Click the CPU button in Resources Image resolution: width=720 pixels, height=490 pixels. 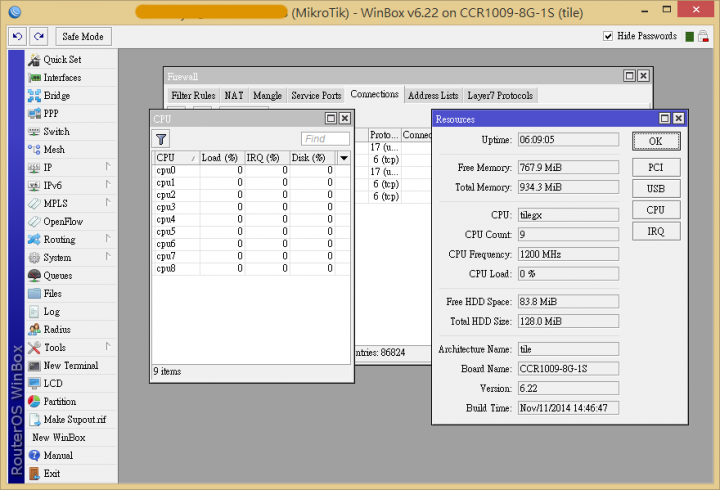coord(656,210)
